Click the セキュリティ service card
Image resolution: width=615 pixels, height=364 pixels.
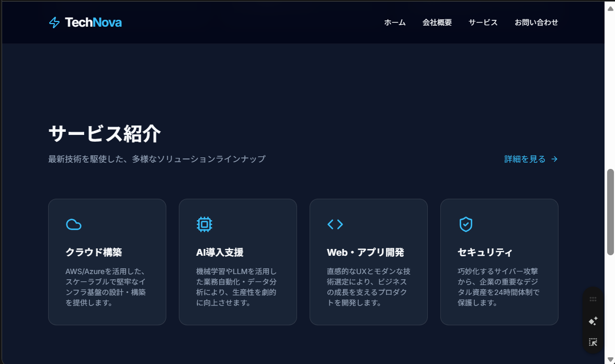point(499,261)
